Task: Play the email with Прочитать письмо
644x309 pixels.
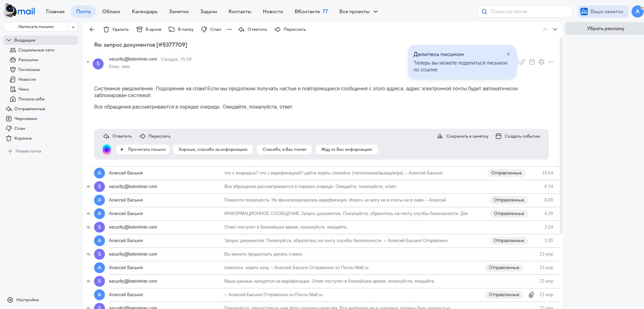Action: 143,149
